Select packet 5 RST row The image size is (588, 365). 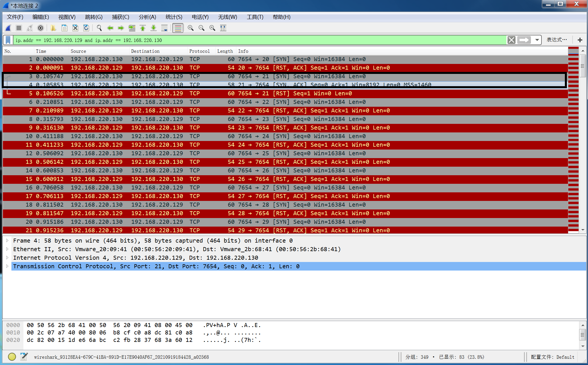tap(285, 94)
